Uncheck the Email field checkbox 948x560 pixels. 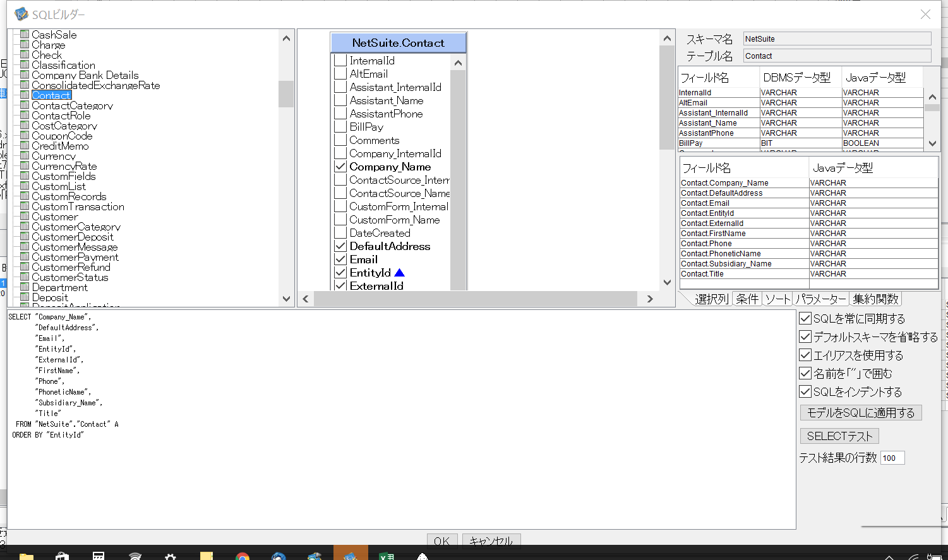click(x=340, y=259)
